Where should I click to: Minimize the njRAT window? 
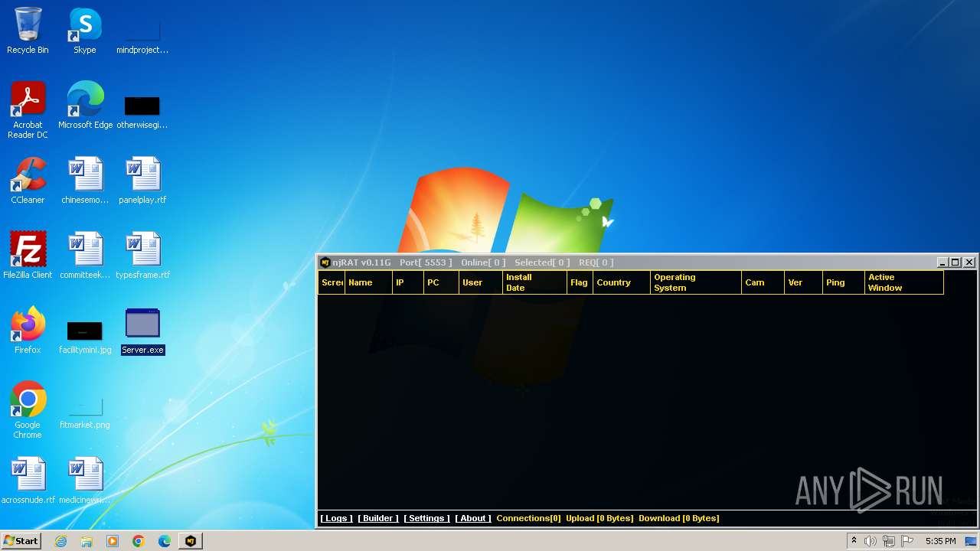pyautogui.click(x=942, y=262)
